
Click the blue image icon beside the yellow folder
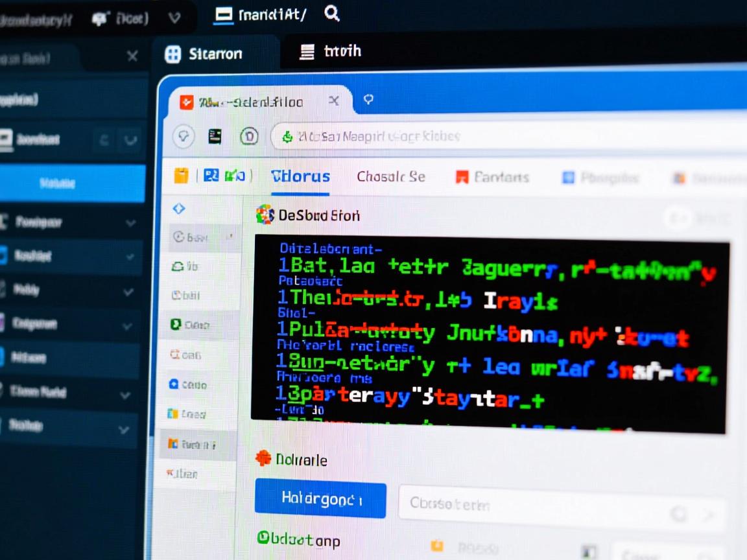[211, 175]
